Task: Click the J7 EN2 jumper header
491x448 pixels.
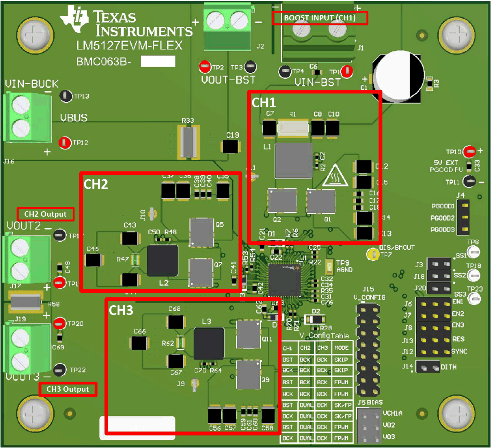Action: pos(433,315)
